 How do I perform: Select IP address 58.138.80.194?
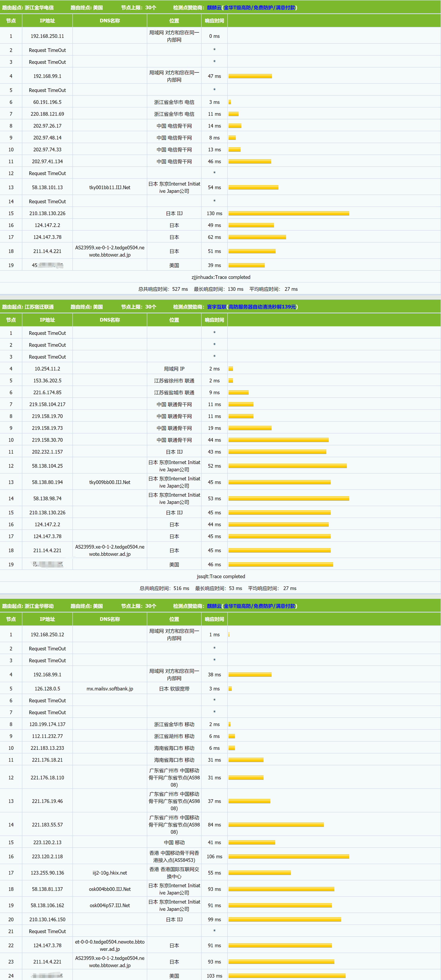coord(47,482)
